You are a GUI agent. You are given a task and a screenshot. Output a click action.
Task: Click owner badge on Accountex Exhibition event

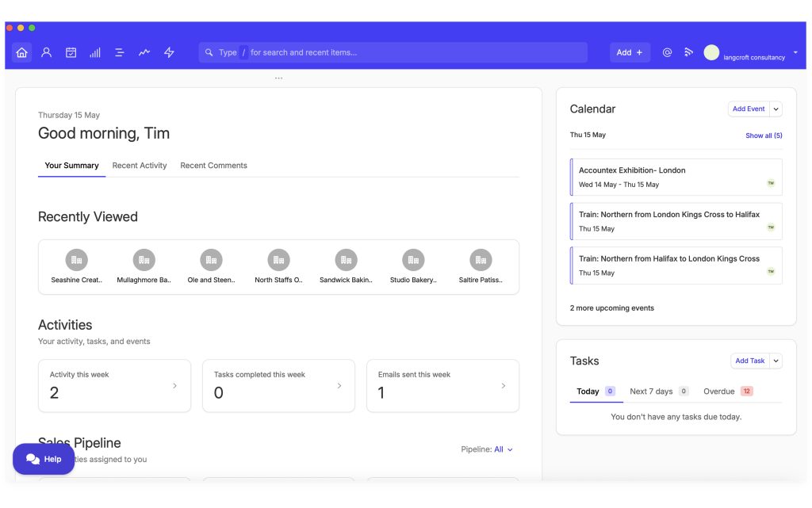771,183
